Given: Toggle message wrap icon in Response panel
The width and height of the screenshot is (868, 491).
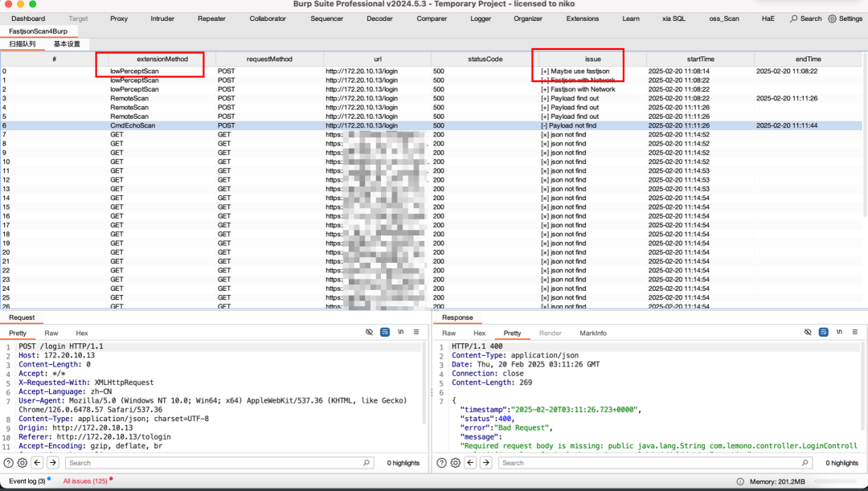Looking at the screenshot, I should pyautogui.click(x=823, y=332).
